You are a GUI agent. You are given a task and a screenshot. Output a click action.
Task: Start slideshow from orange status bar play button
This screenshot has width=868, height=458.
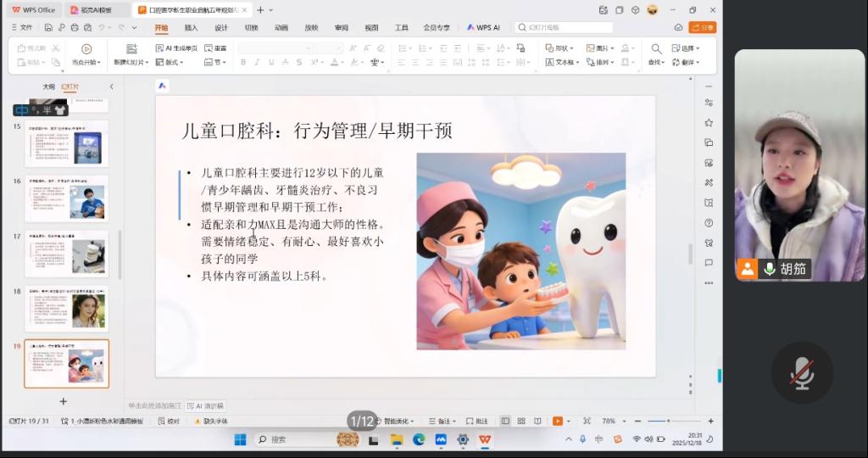(557, 421)
